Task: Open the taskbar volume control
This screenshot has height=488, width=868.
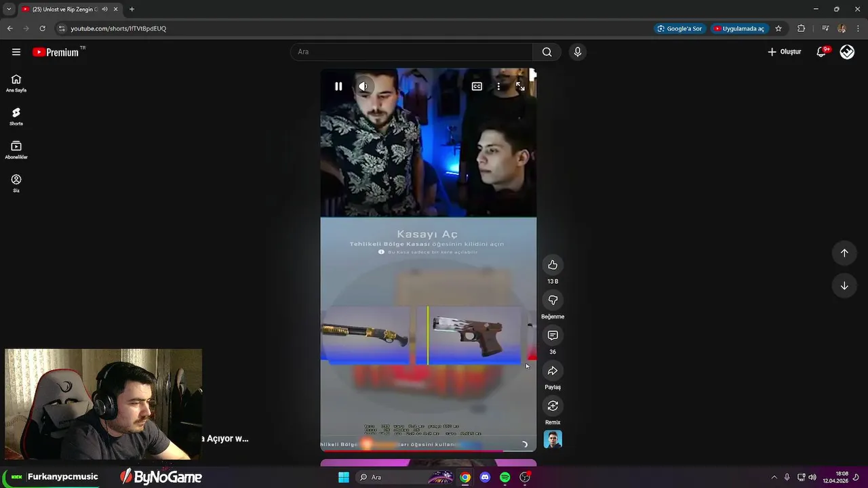Action: [812, 477]
